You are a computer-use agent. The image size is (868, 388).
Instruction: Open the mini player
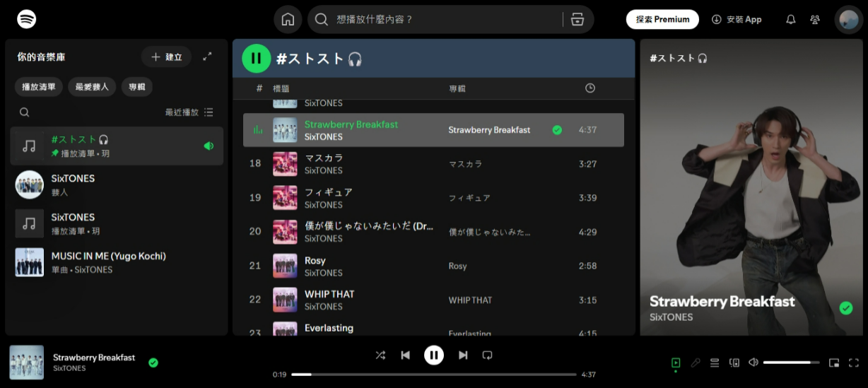coord(834,363)
